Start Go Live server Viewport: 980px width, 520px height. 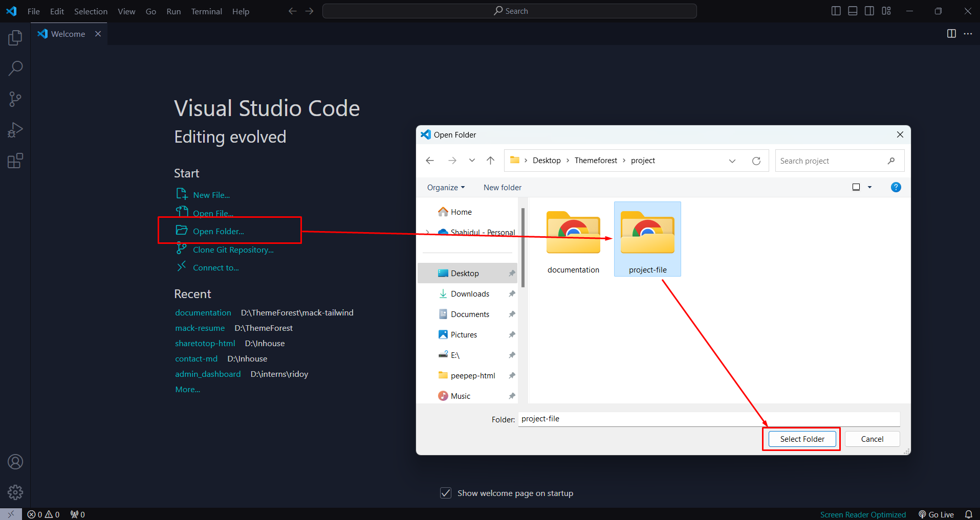pos(936,514)
